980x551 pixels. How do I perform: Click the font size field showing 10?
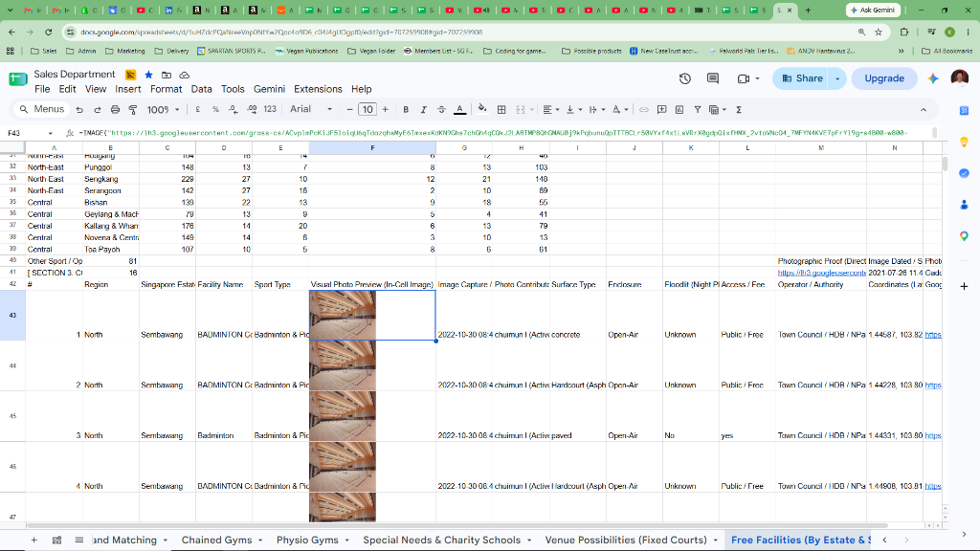click(367, 110)
